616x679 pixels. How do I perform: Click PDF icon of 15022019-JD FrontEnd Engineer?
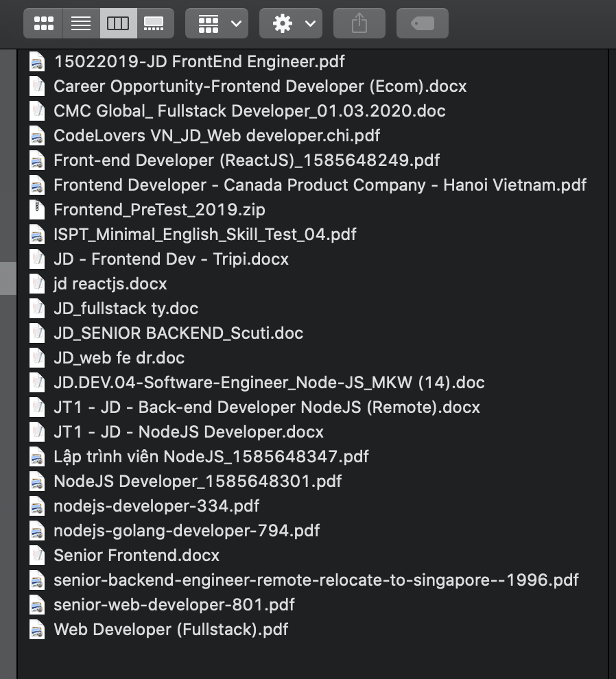[x=37, y=62]
